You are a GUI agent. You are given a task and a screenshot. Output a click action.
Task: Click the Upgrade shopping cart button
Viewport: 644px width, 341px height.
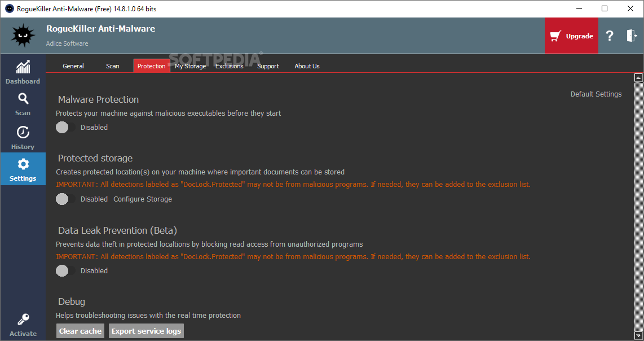click(x=571, y=36)
